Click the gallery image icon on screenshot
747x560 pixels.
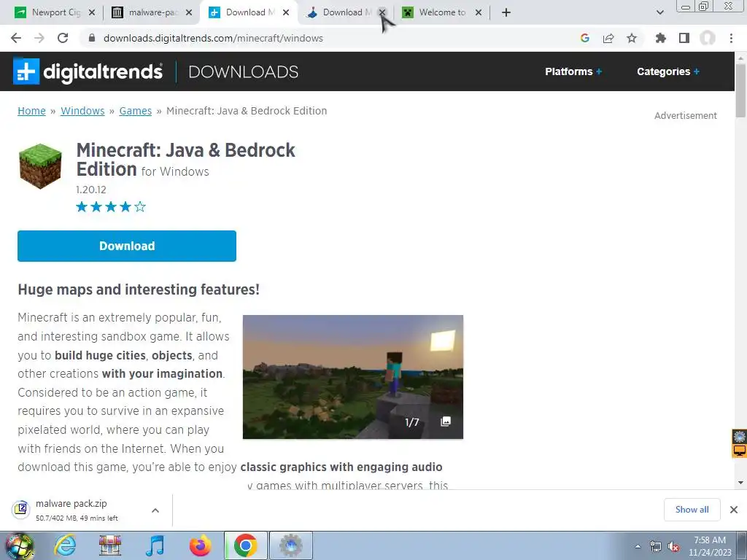click(x=446, y=421)
